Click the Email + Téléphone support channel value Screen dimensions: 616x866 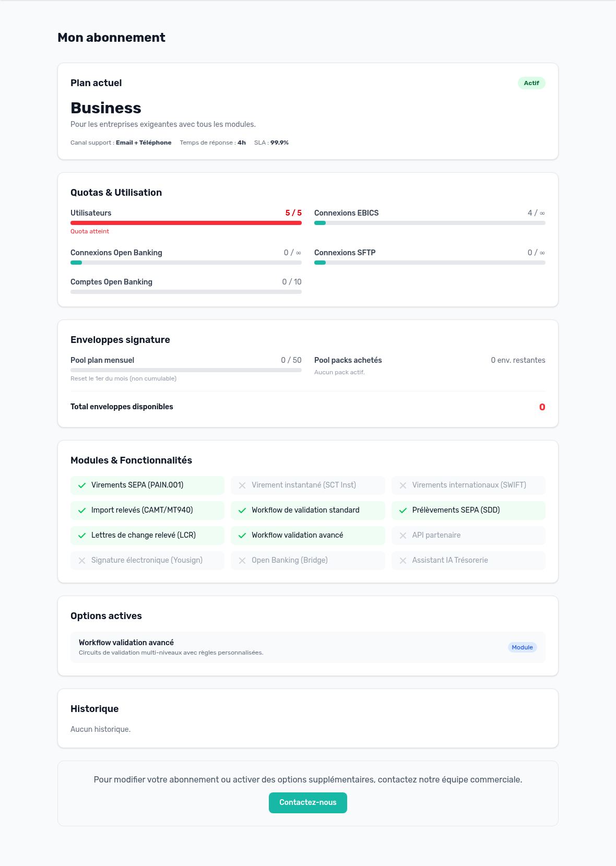(x=144, y=143)
